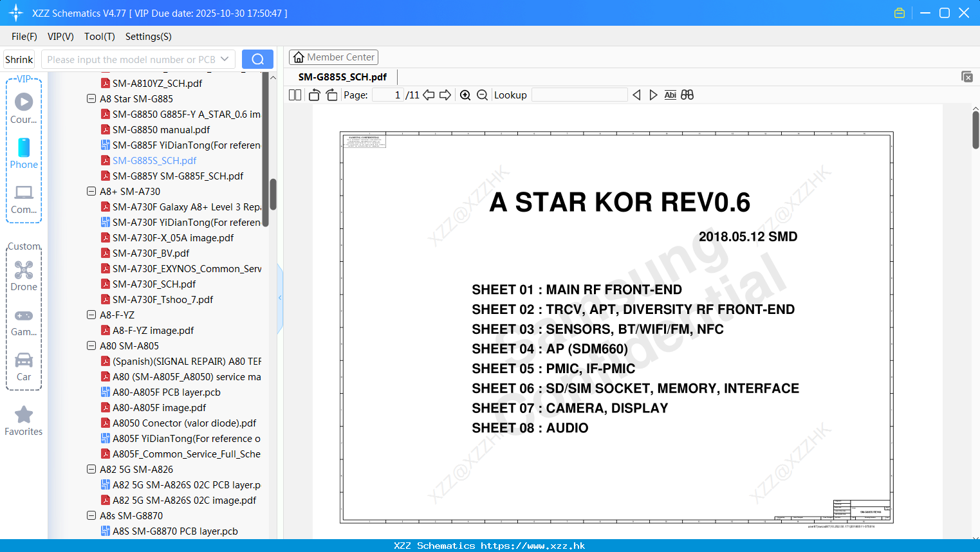Click the file tree scrollbar thumb
The width and height of the screenshot is (980, 552).
[x=273, y=194]
